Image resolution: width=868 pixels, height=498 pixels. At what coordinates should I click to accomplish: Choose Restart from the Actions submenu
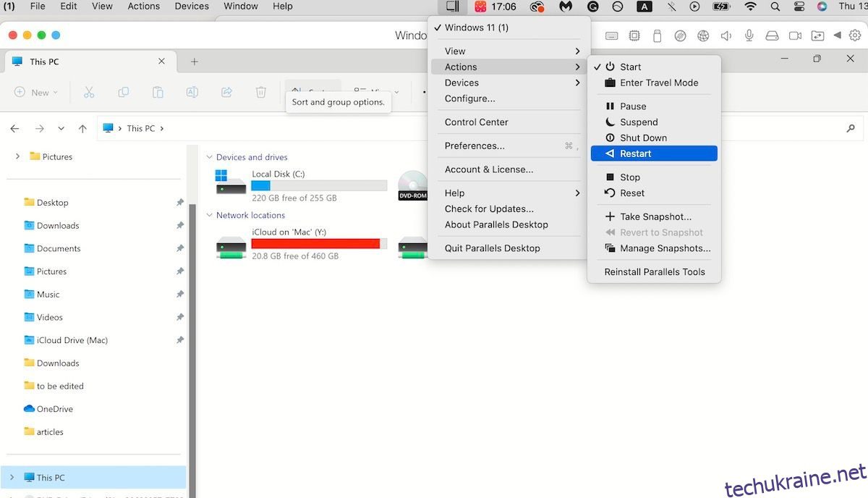654,153
